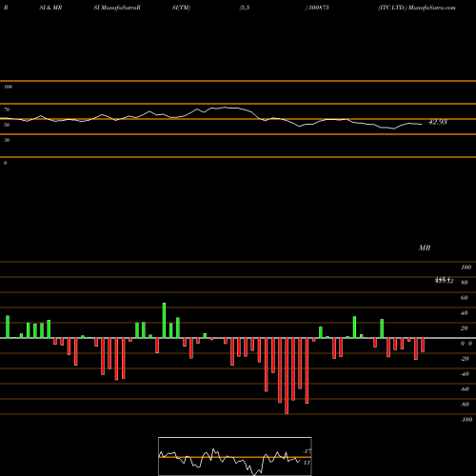Click the RSI axis label 30
The height and width of the screenshot is (476, 476).
(7, 140)
